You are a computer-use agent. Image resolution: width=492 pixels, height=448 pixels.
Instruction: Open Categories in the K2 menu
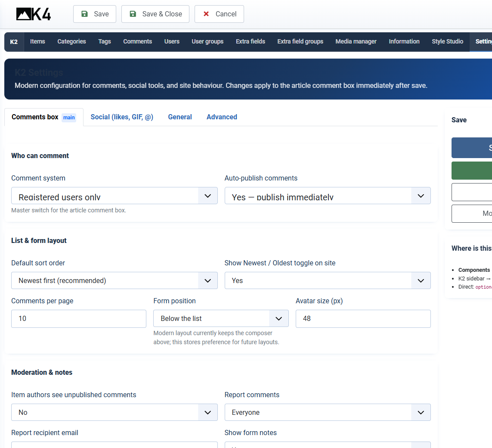click(71, 41)
